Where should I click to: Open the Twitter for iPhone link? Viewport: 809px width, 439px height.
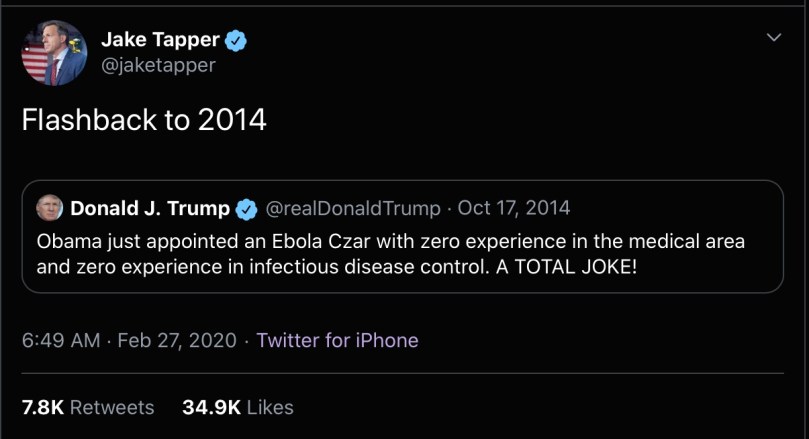coord(337,340)
